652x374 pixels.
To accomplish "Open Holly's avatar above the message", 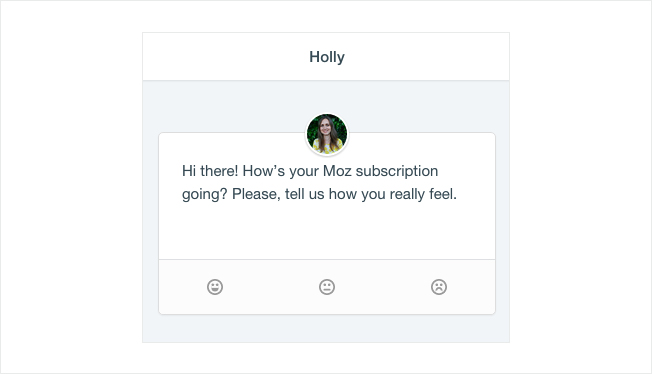I will 327,134.
